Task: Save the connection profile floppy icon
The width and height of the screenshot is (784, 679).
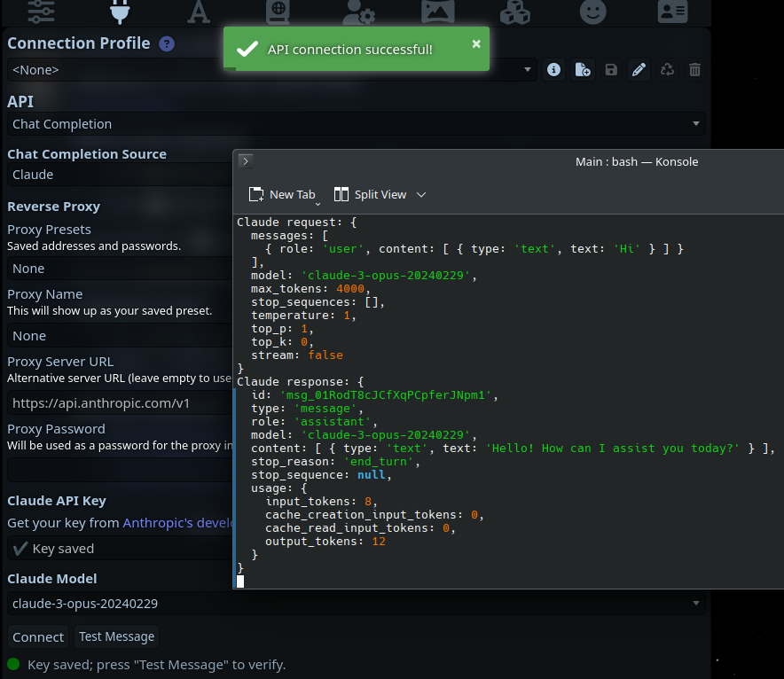Action: point(611,69)
